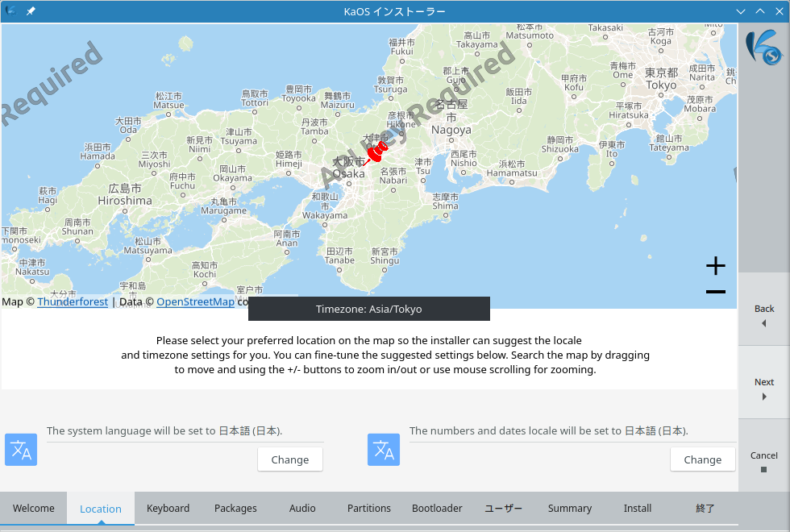Click Matsuyama on the map

pyautogui.click(x=148, y=246)
